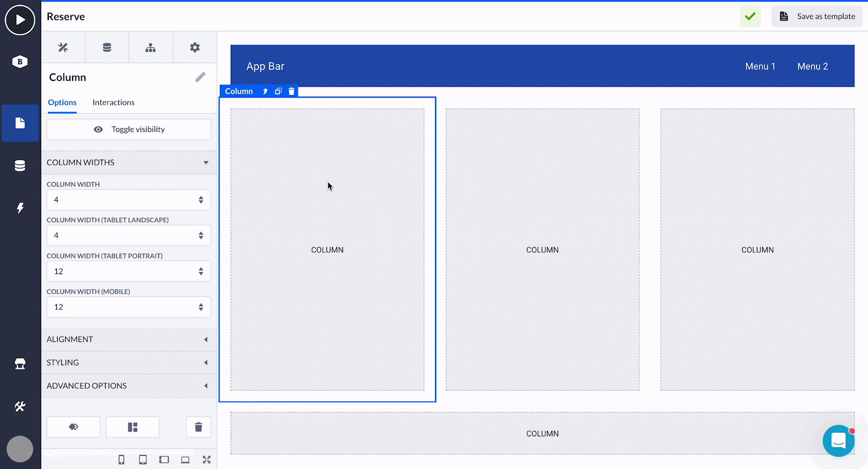Viewport: 868px width, 469px height.
Task: Open the block store icon
Action: point(20,364)
